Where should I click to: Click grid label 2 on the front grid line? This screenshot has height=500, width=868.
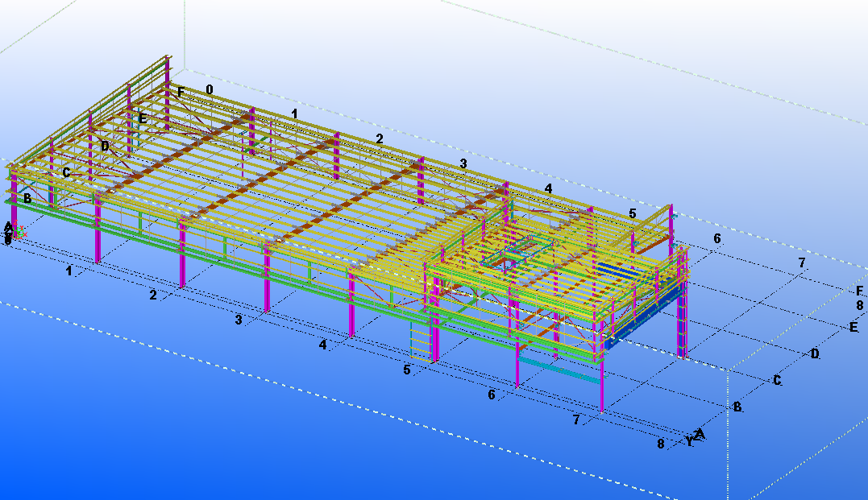(x=153, y=295)
